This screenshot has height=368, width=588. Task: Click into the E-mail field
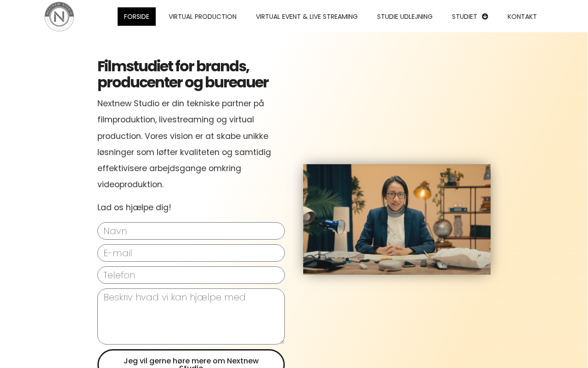pyautogui.click(x=191, y=253)
